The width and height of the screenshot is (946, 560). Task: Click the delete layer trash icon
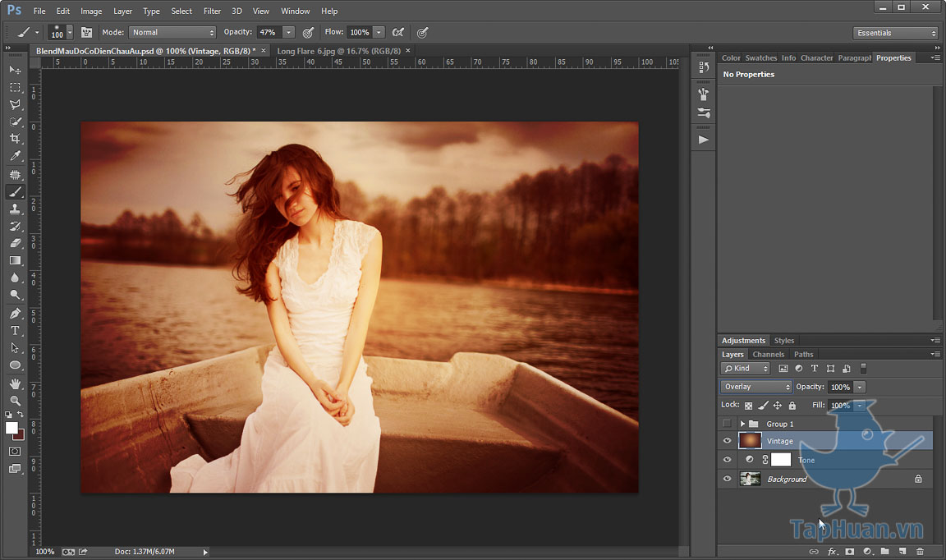[x=920, y=552]
